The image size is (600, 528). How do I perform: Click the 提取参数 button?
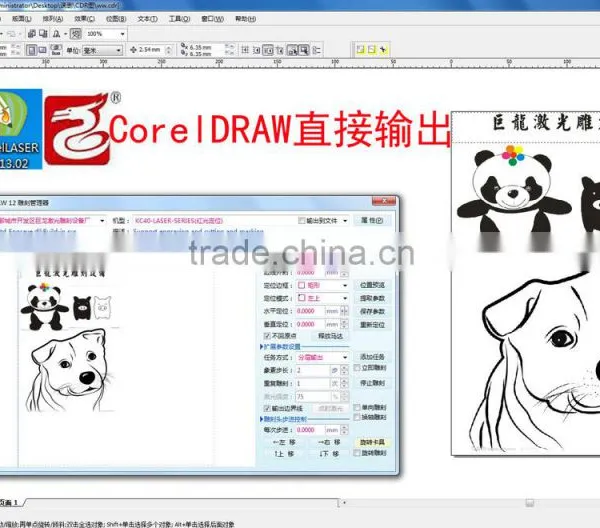coord(372,298)
